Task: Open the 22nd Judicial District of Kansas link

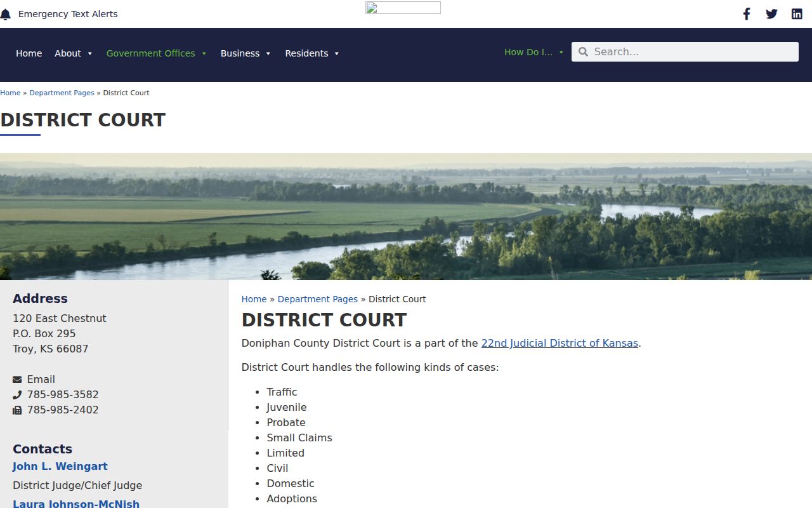Action: pos(560,344)
